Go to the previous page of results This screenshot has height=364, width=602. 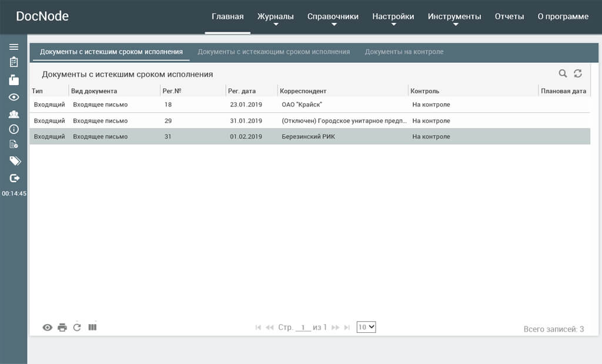pyautogui.click(x=269, y=327)
